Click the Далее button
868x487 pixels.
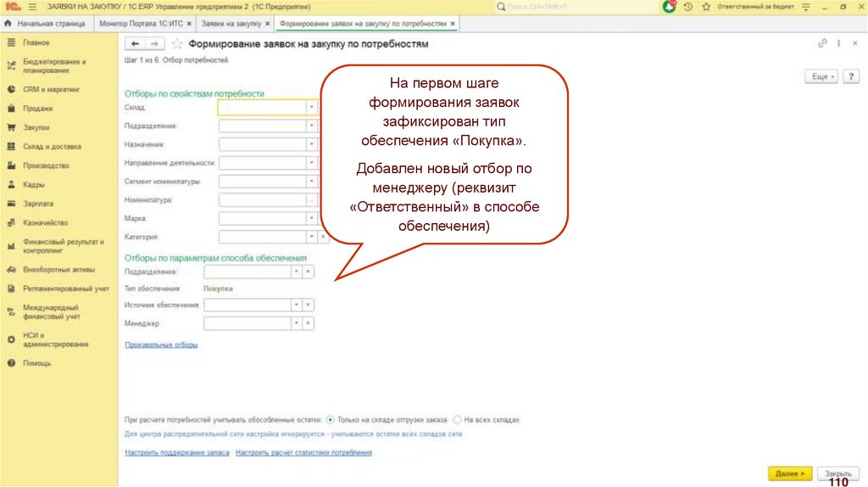point(790,473)
